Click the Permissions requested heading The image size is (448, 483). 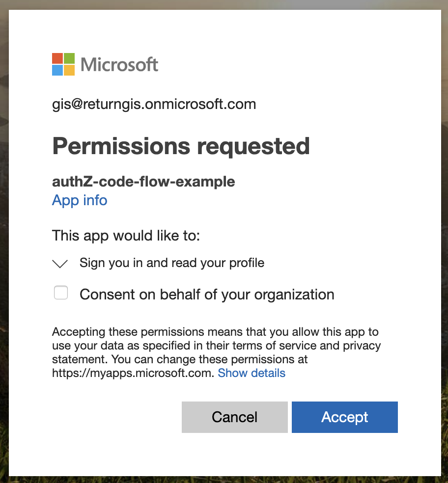[x=181, y=146]
